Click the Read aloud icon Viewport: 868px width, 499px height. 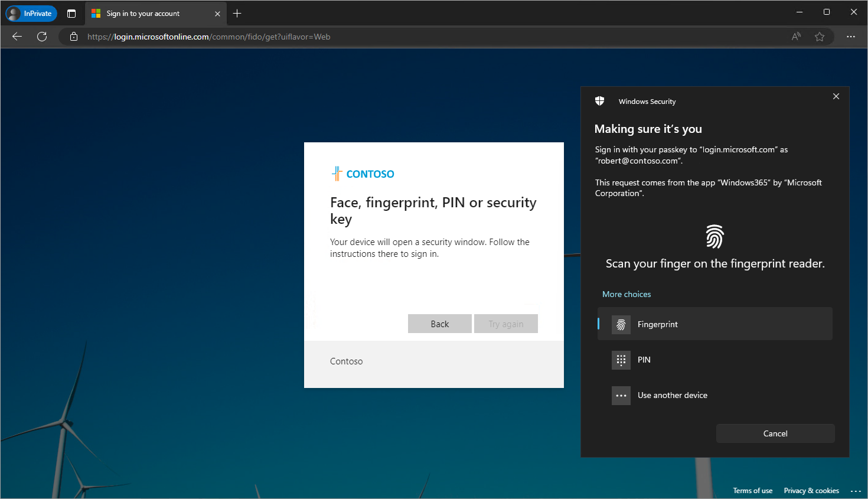795,36
